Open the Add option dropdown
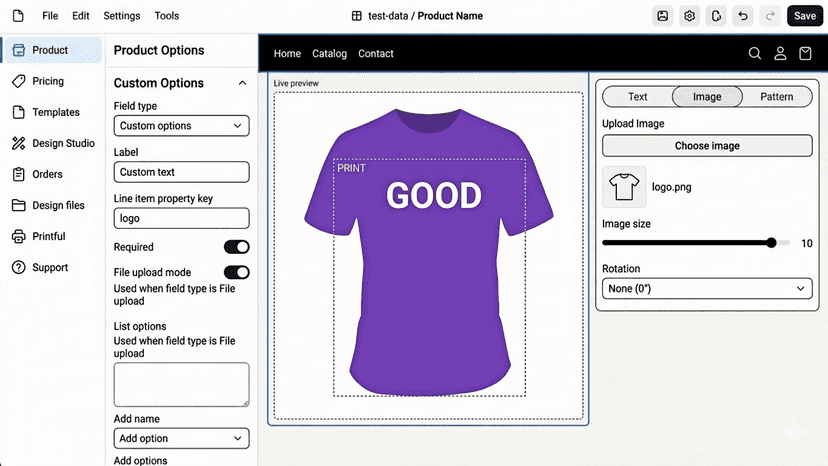 click(181, 438)
